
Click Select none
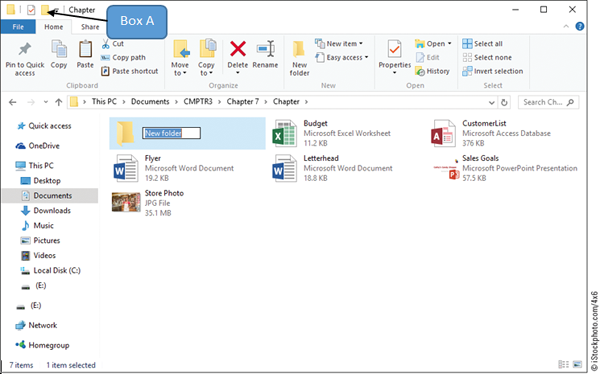click(x=487, y=57)
